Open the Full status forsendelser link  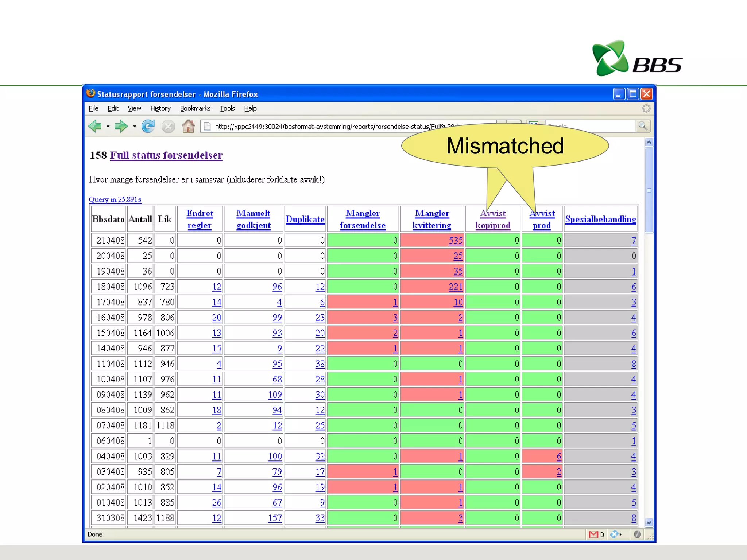click(x=166, y=155)
